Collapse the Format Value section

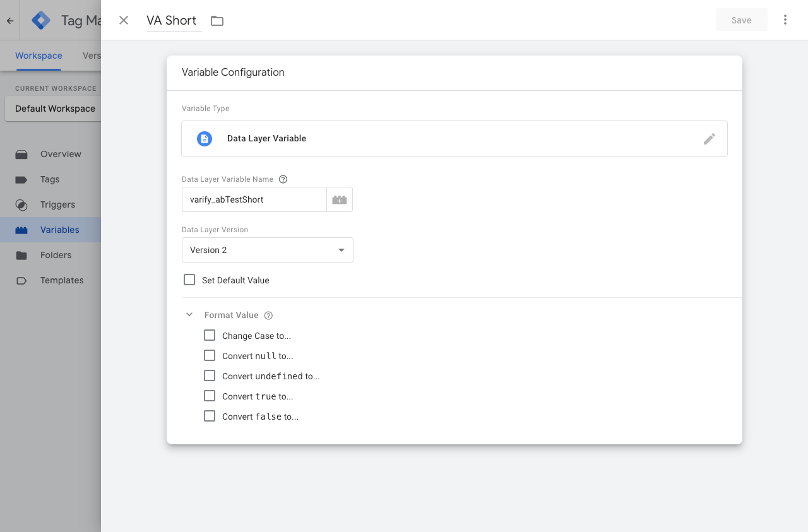click(x=189, y=314)
